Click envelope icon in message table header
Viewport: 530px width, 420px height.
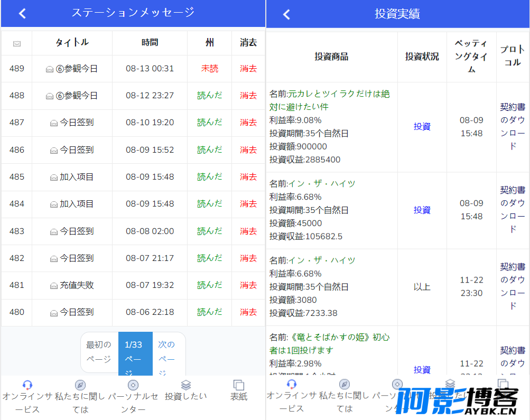point(17,44)
